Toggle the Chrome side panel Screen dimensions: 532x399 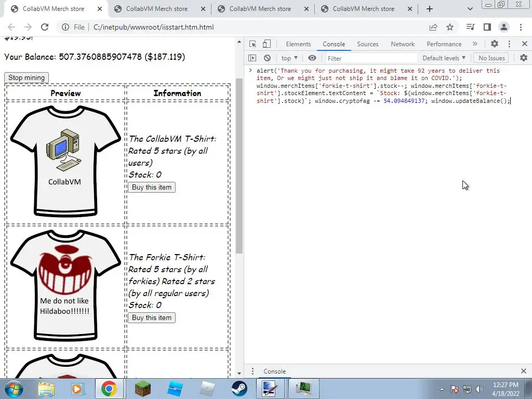487,27
